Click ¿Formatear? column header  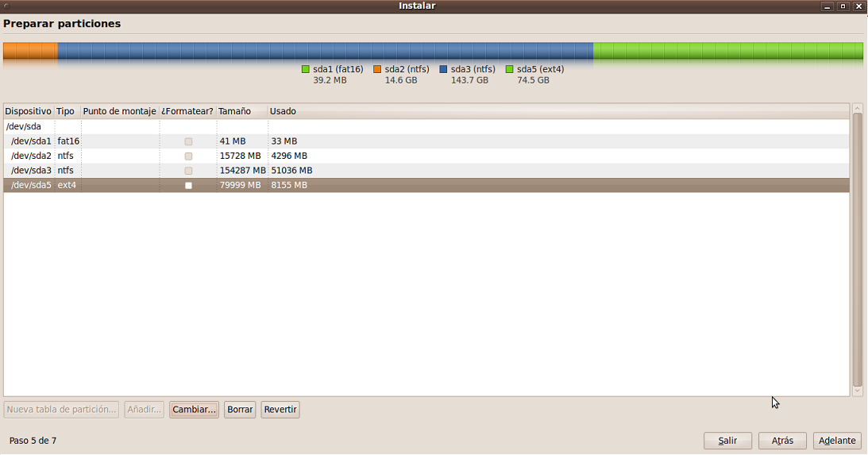[187, 111]
